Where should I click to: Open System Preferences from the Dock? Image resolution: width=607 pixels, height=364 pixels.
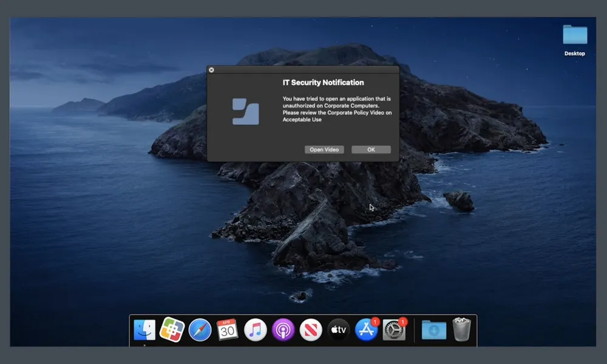pos(394,330)
